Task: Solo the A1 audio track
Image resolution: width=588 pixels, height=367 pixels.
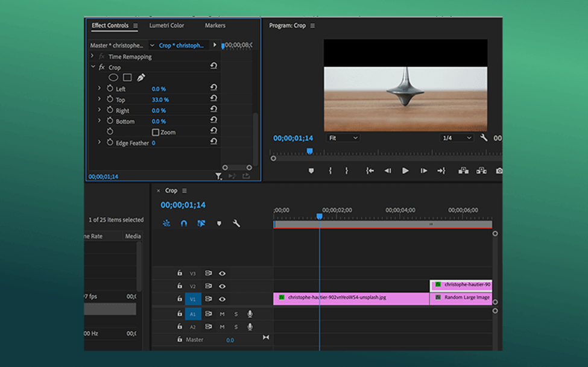Action: point(236,314)
